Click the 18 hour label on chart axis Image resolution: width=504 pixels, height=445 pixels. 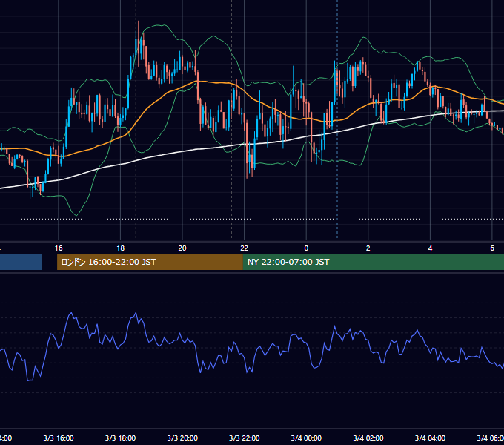point(121,248)
